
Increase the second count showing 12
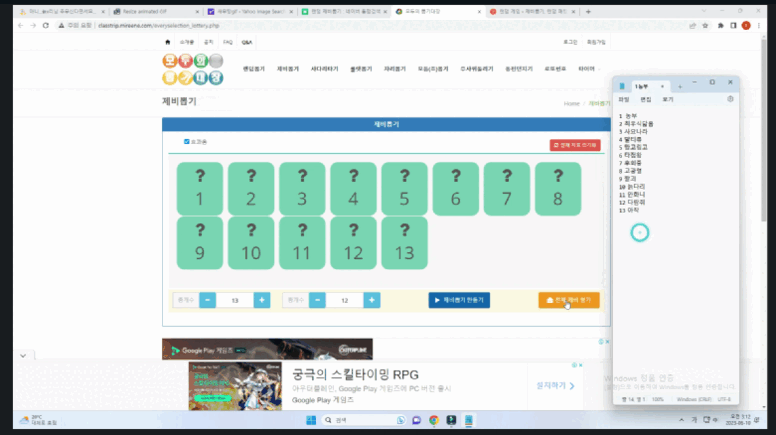point(372,300)
